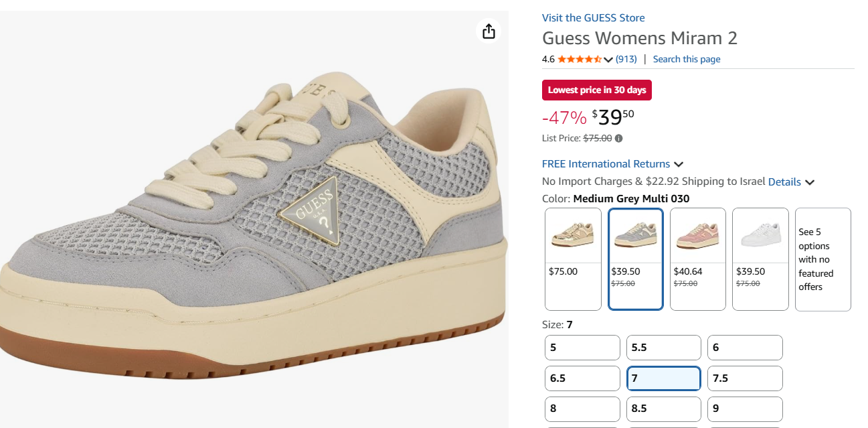Image resolution: width=868 pixels, height=428 pixels.
Task: Select size 6.5
Action: tap(582, 378)
